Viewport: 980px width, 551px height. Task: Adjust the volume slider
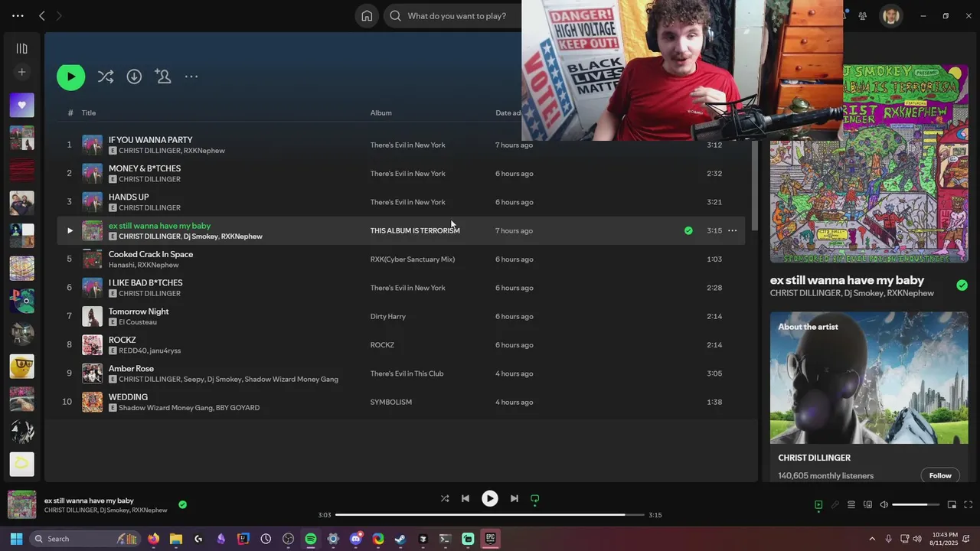[915, 504]
